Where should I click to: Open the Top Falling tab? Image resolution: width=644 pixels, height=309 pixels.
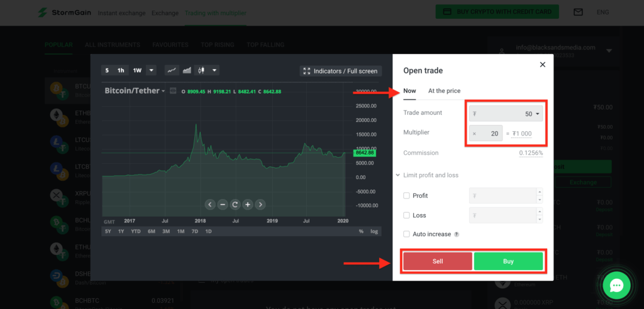pyautogui.click(x=265, y=45)
